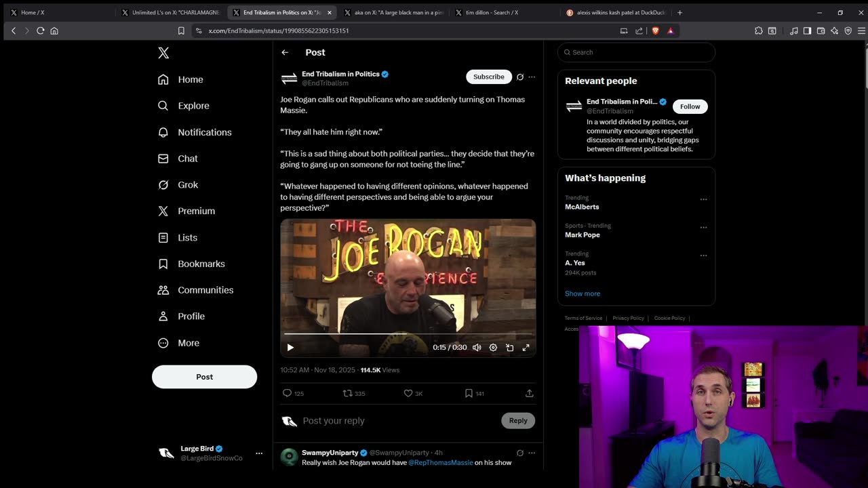Viewport: 868px width, 488px height.
Task: Open the @RepThomasMassie mention link
Action: pyautogui.click(x=441, y=463)
